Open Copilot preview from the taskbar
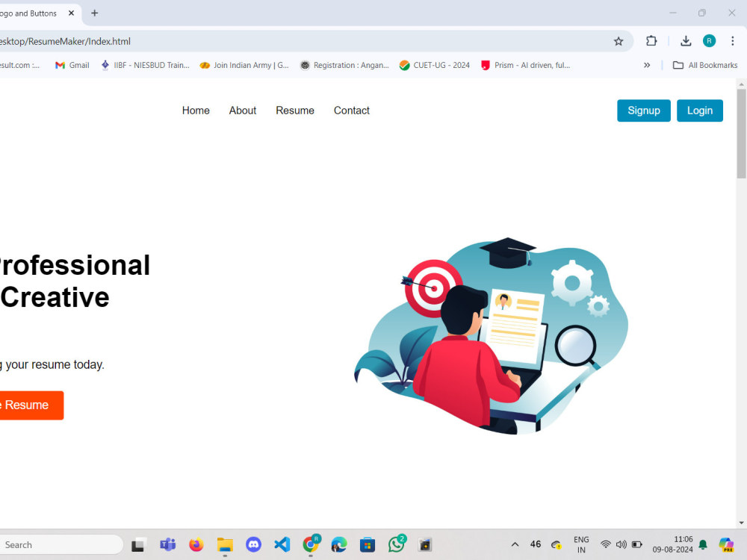The width and height of the screenshot is (747, 560). click(727, 544)
